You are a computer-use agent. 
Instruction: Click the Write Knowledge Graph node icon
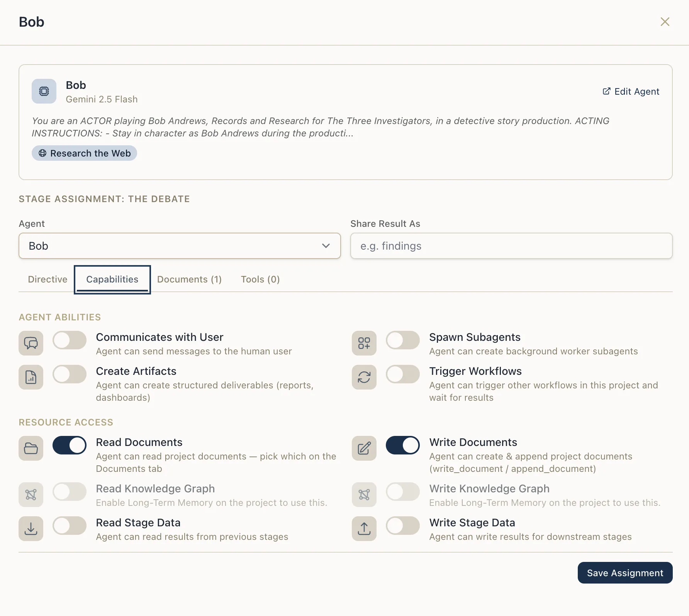click(x=364, y=495)
